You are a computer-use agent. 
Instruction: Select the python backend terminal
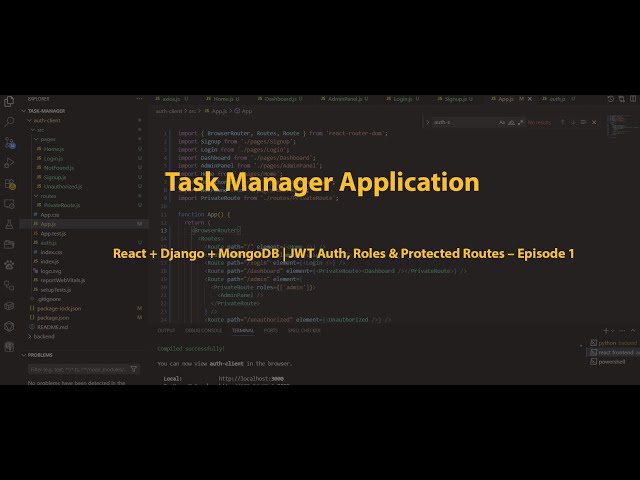pyautogui.click(x=614, y=343)
